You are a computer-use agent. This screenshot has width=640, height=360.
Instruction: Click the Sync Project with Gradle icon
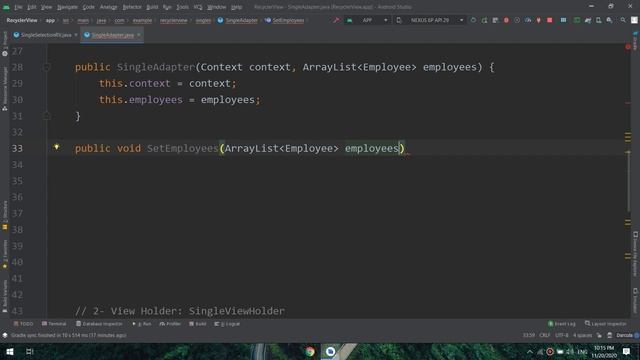point(588,20)
